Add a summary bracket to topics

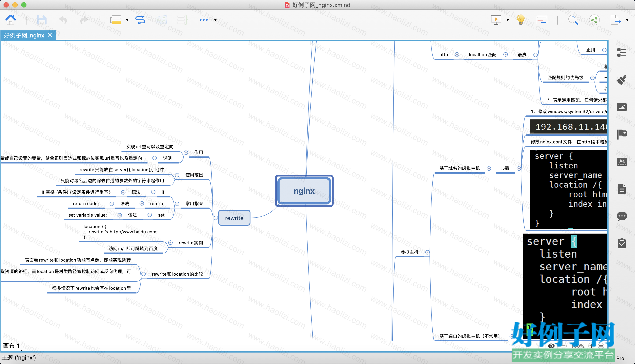(x=182, y=20)
